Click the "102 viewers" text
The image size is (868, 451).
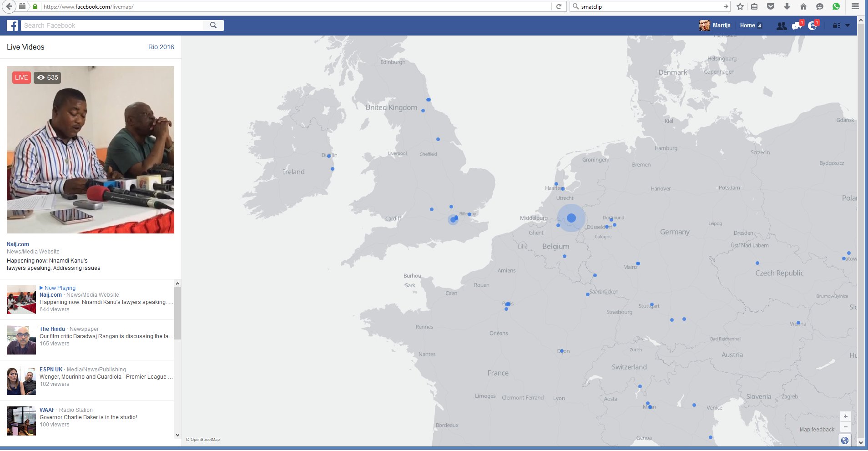pos(55,384)
